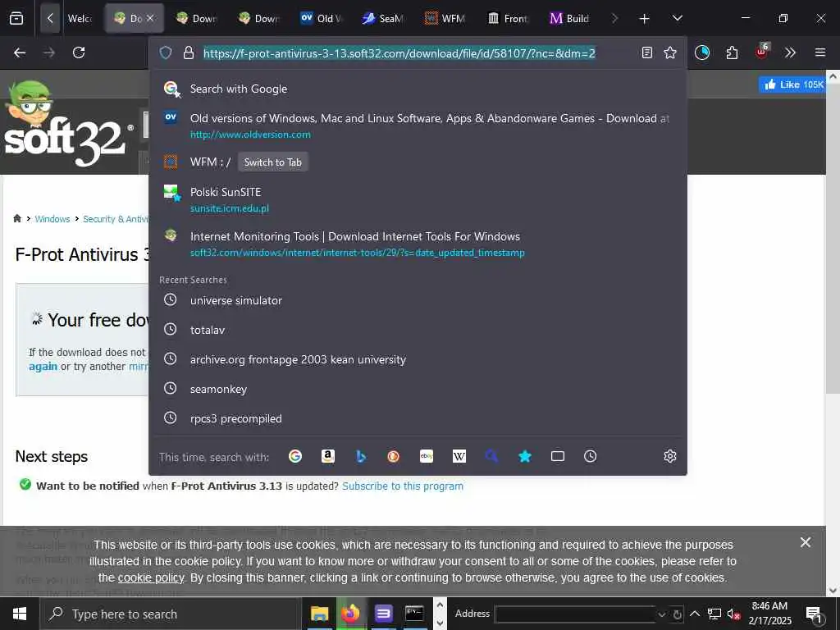Choose recent search rpcs3 precompiled
840x630 pixels.
[418, 418]
